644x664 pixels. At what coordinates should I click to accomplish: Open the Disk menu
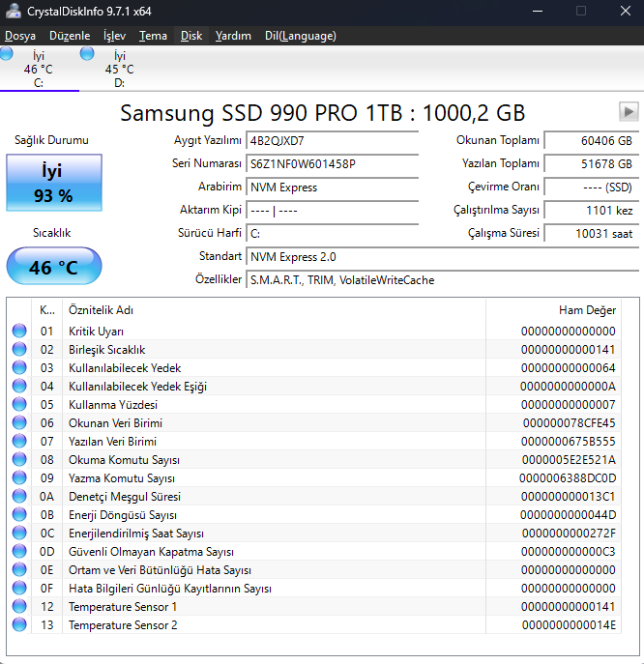point(191,36)
